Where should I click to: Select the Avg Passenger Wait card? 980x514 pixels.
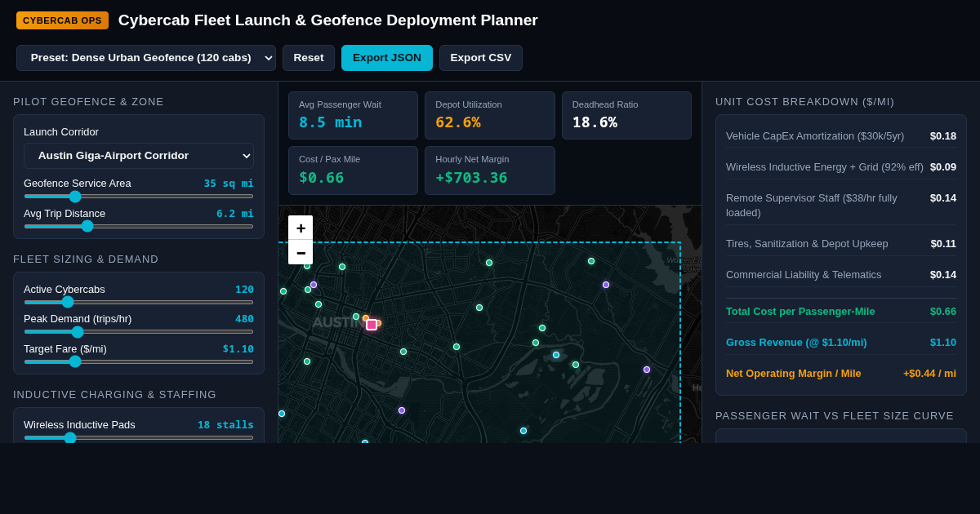pos(353,115)
